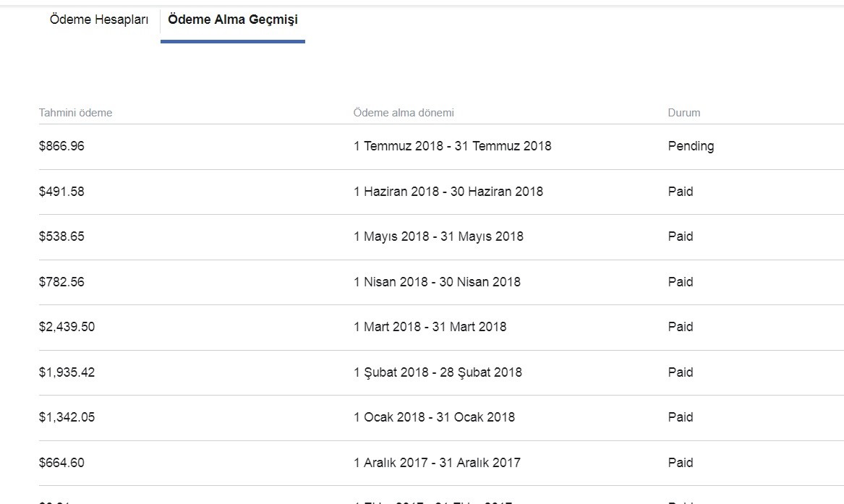Click the $491.58 payment amount

click(61, 192)
